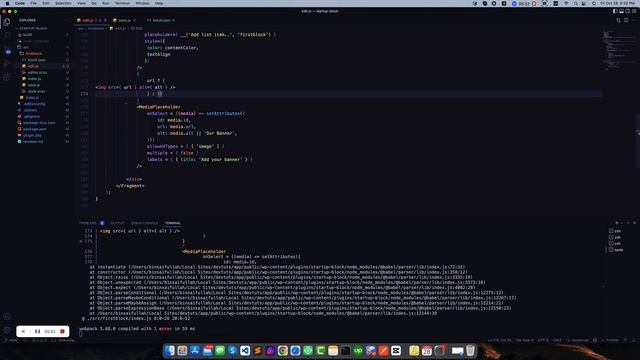This screenshot has width=640, height=360.
Task: Open language mode selector JavaScript
Action: [579, 340]
